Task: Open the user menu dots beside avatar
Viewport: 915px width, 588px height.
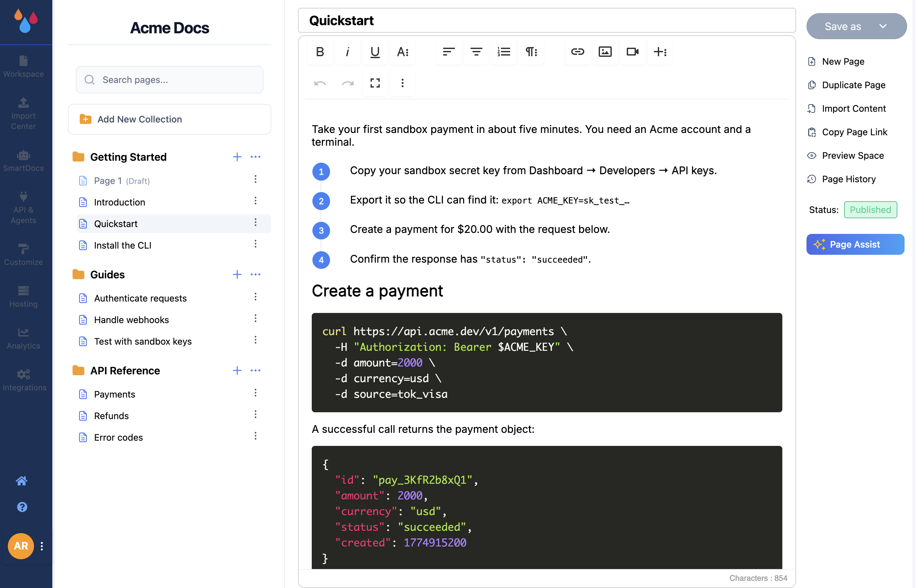Action: coord(42,546)
